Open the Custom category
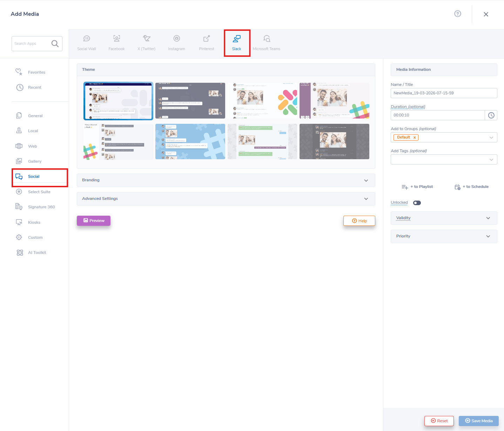 coord(35,237)
